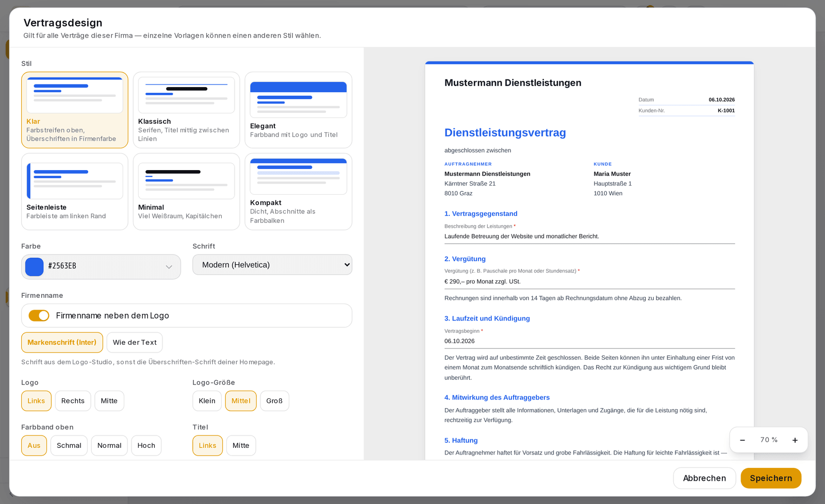Set Logo-Größe to Klein

point(207,401)
